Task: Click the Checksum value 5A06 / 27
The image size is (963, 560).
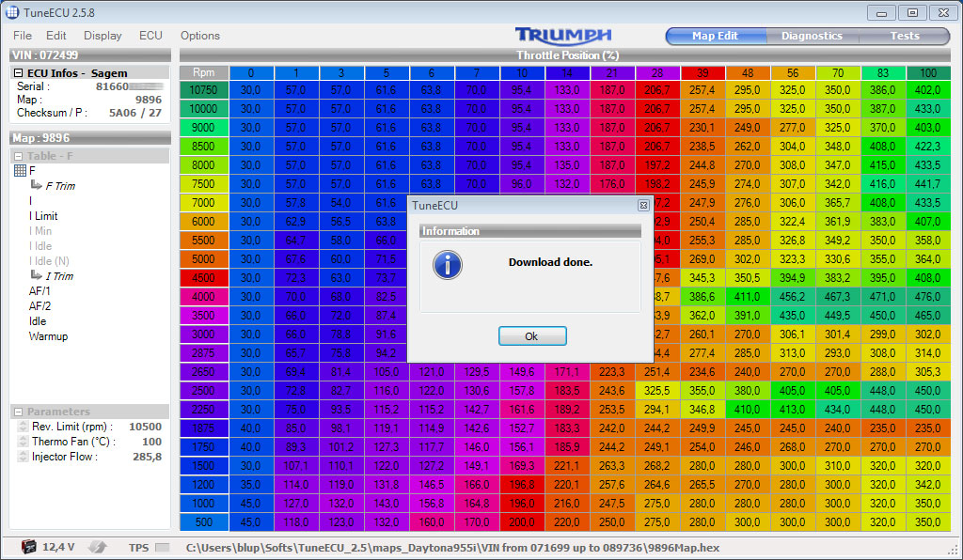Action: [x=135, y=113]
